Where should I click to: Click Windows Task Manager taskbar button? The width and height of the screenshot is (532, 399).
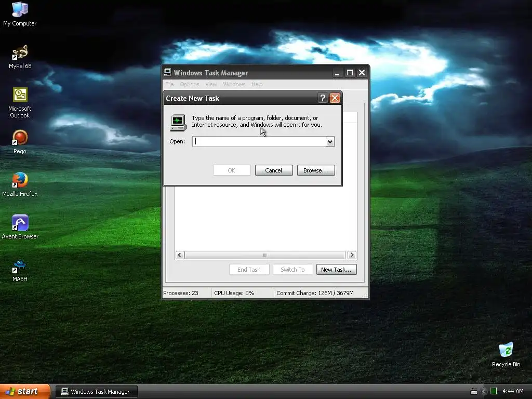click(x=96, y=392)
